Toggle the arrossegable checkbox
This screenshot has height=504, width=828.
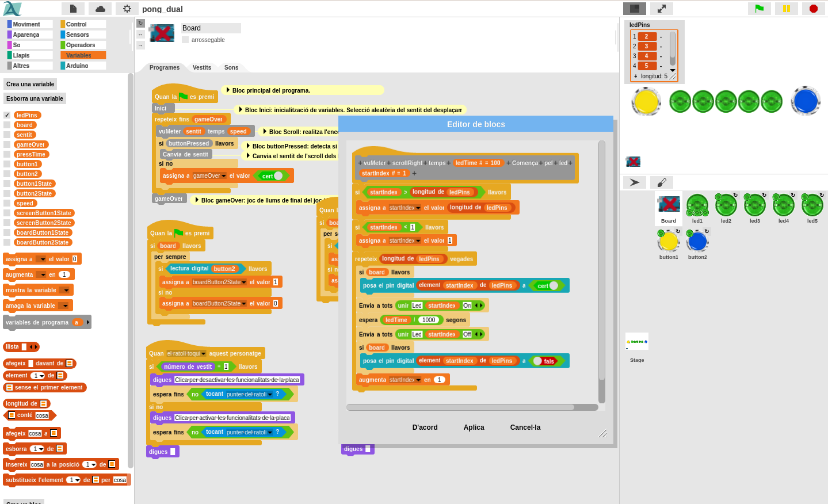click(x=185, y=40)
